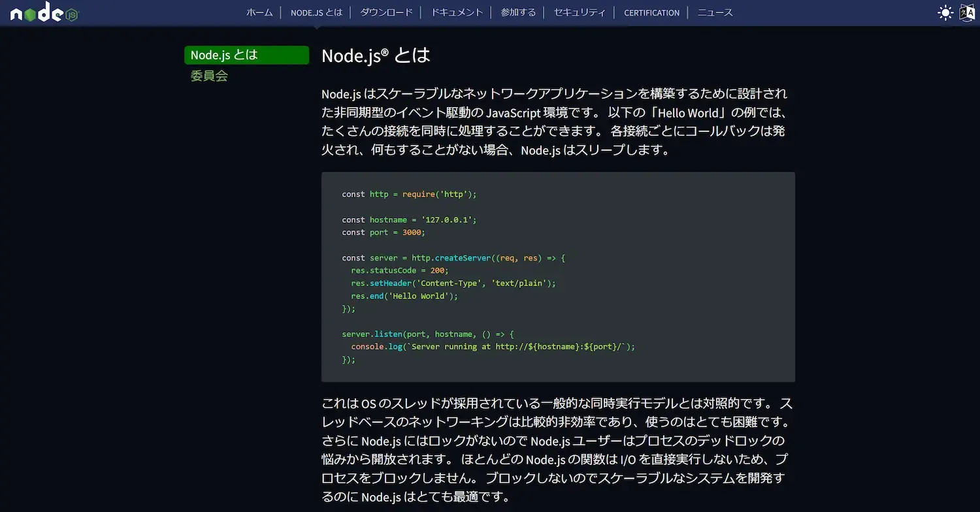Click the first intro paragraph about Node.js

[x=555, y=121]
